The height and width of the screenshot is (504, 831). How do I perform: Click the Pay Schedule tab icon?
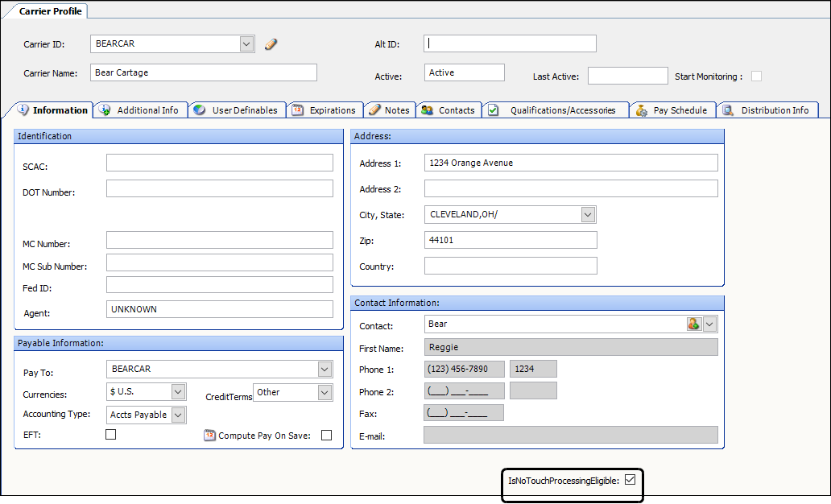641,110
